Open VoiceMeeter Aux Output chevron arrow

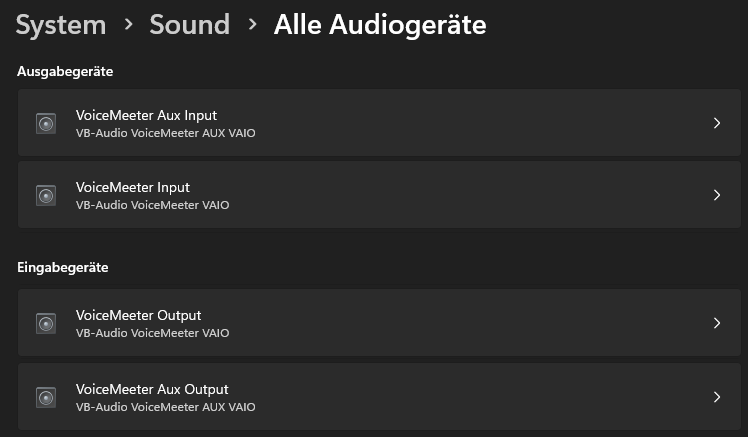tap(717, 397)
